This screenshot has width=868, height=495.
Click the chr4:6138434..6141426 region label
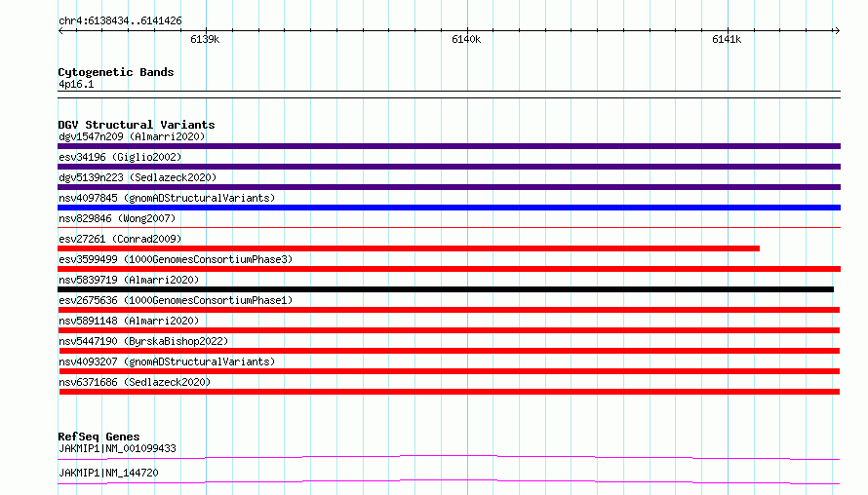pos(120,21)
